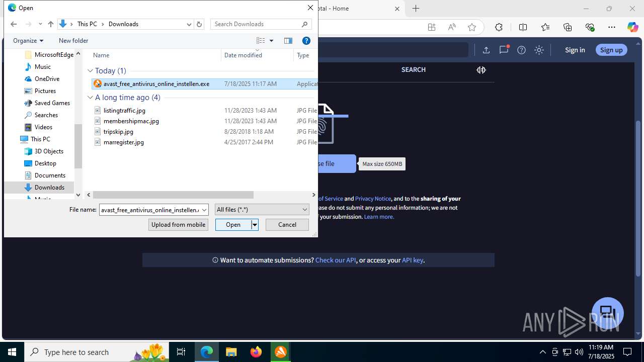Image resolution: width=644 pixels, height=362 pixels.
Task: Open Edge favorites list
Action: [x=545, y=27]
